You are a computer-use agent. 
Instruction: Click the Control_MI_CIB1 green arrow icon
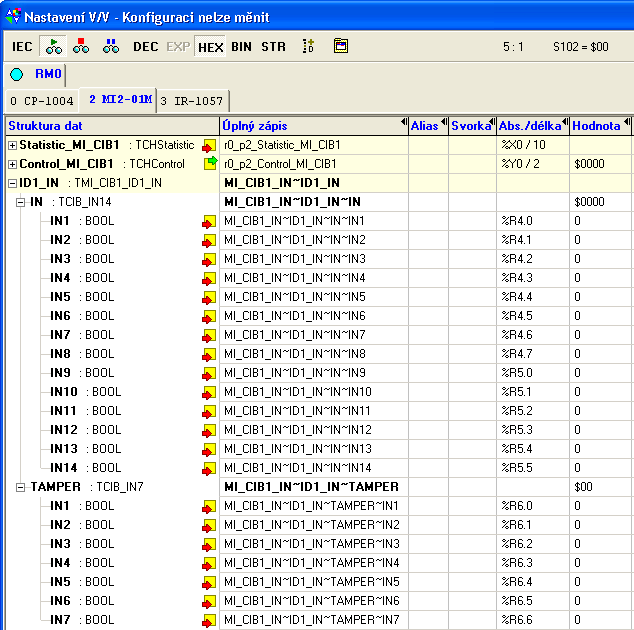tap(210, 163)
